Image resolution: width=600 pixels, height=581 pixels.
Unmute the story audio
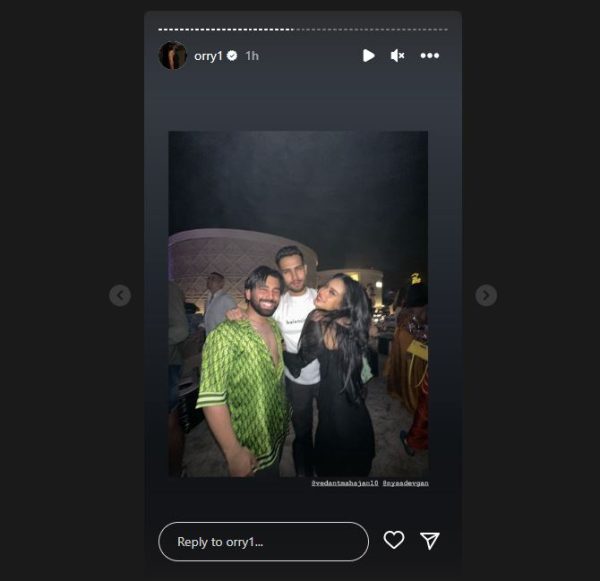[398, 56]
